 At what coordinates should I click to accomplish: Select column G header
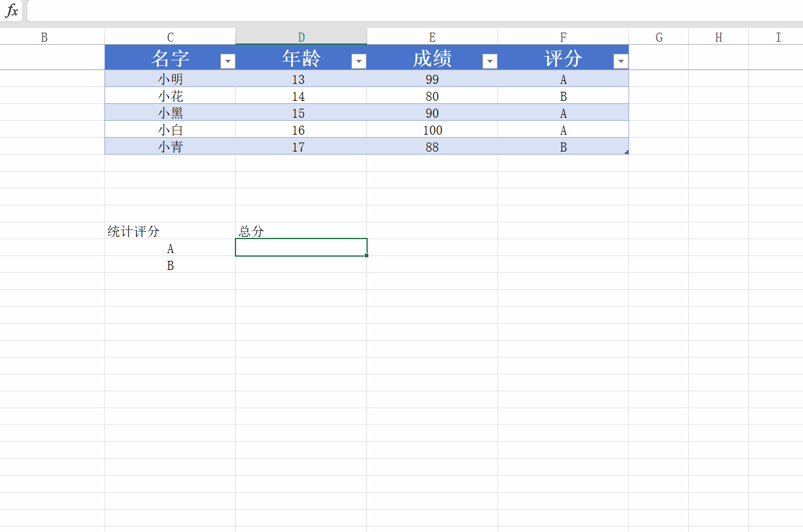[x=659, y=37]
